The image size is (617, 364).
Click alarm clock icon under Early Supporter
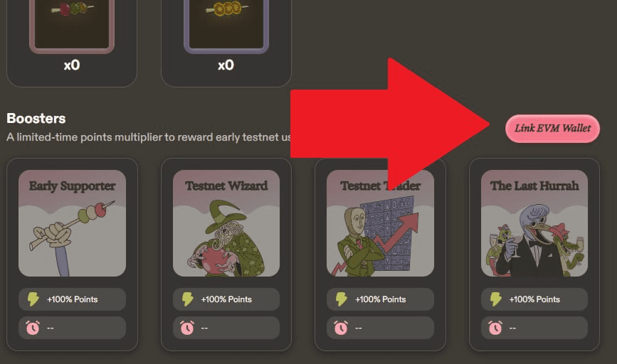(33, 328)
